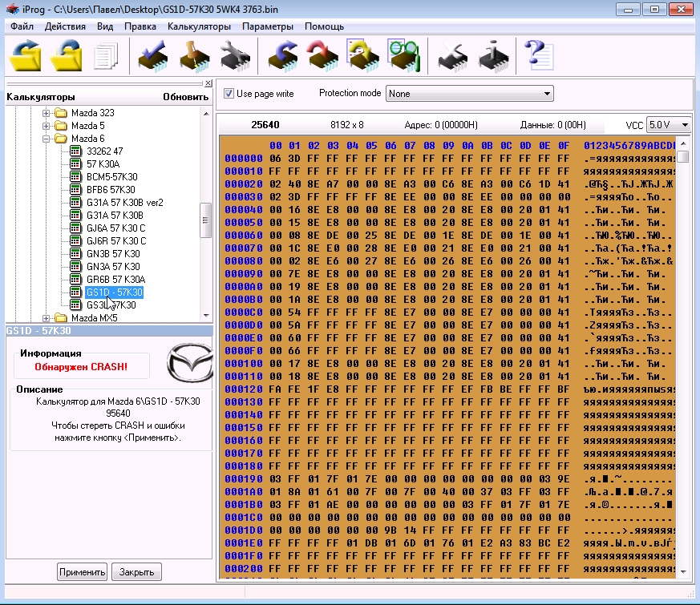Expand the Mazda MX5 tree node
This screenshot has width=700, height=605.
pos(46,318)
